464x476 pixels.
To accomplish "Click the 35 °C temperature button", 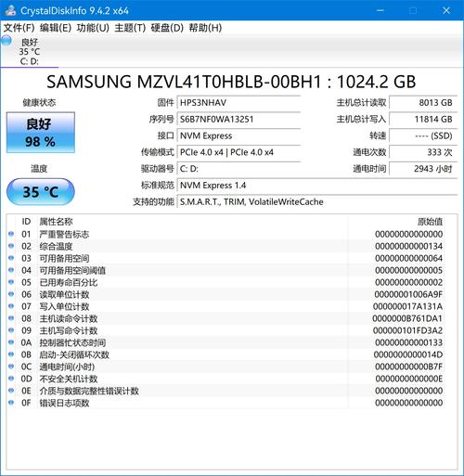I will point(41,192).
